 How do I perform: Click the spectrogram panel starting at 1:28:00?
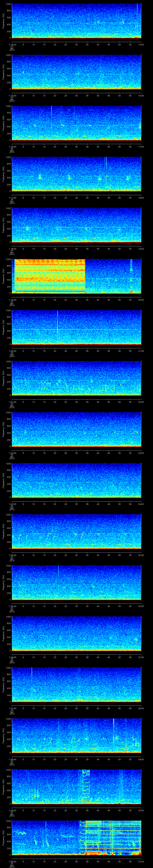[77, 736]
